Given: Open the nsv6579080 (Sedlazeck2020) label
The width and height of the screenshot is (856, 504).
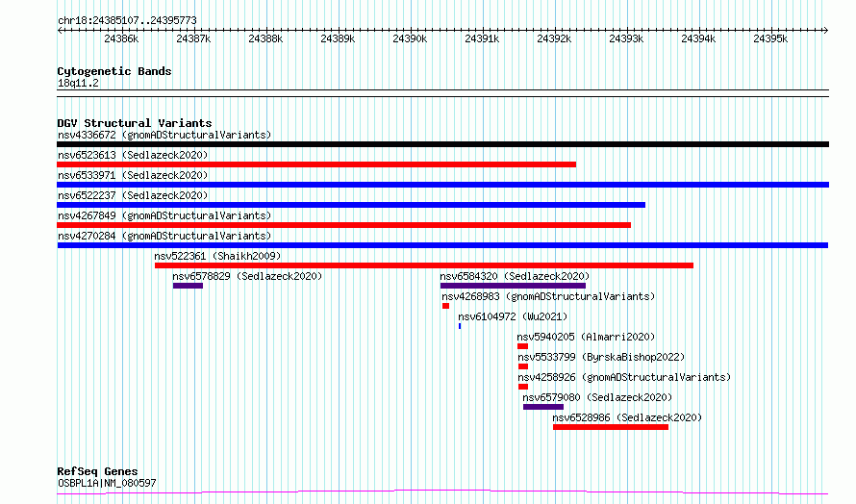Looking at the screenshot, I should tap(597, 397).
